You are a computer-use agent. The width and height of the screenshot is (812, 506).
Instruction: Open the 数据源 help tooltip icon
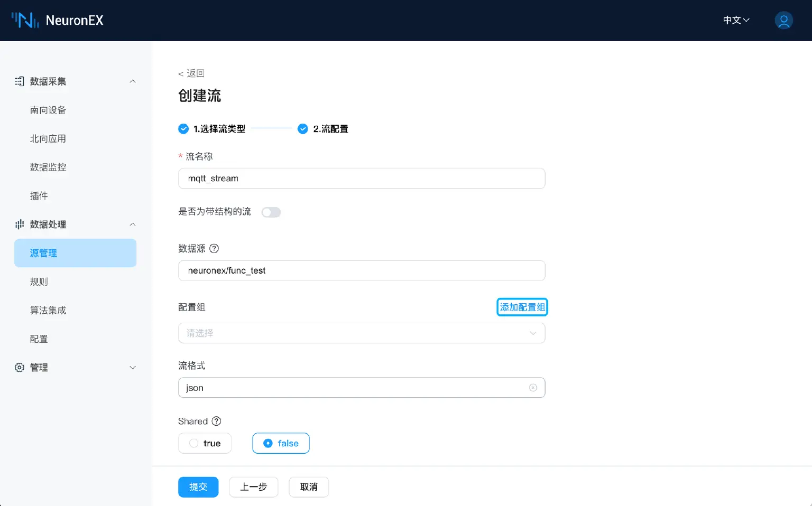click(x=214, y=248)
